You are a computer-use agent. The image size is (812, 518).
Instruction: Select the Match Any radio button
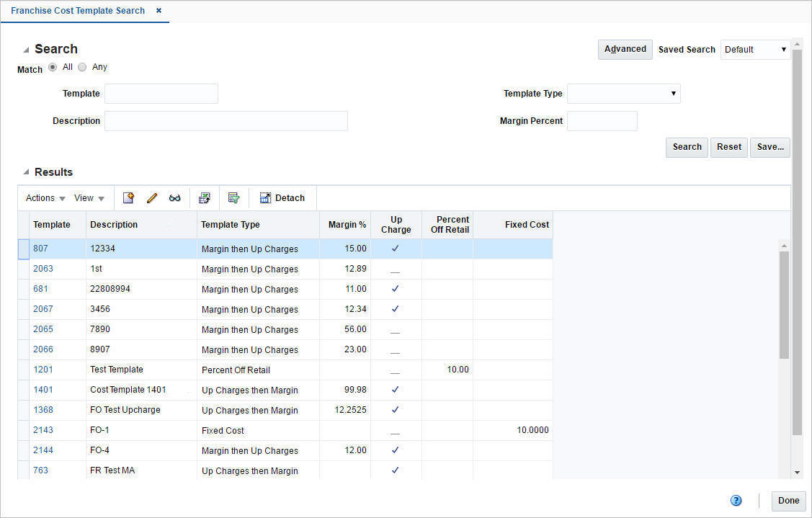pos(82,66)
